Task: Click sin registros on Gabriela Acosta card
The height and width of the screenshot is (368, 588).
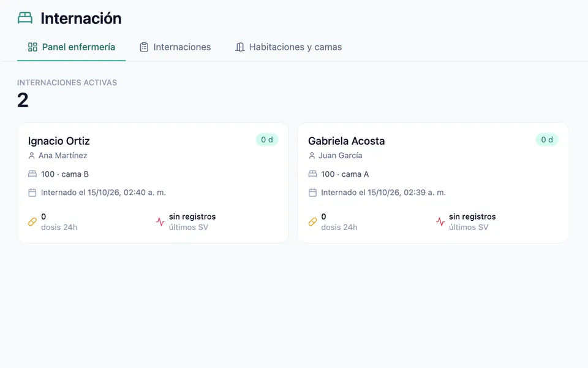Action: tap(472, 217)
